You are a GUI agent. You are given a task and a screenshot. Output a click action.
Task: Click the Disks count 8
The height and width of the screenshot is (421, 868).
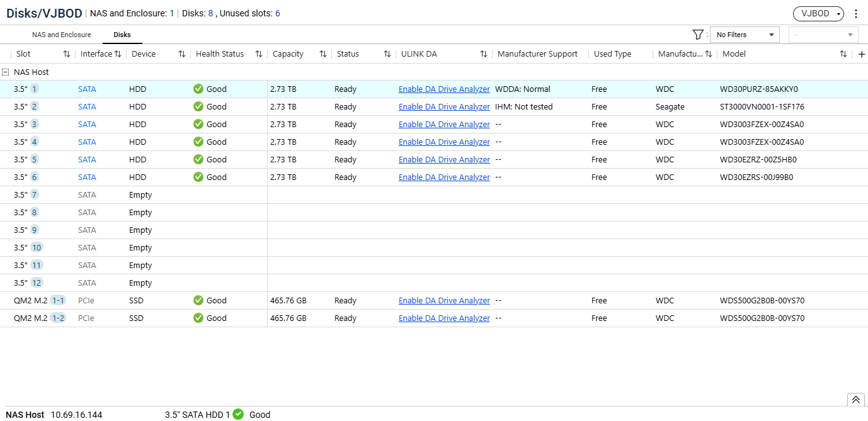tap(210, 13)
